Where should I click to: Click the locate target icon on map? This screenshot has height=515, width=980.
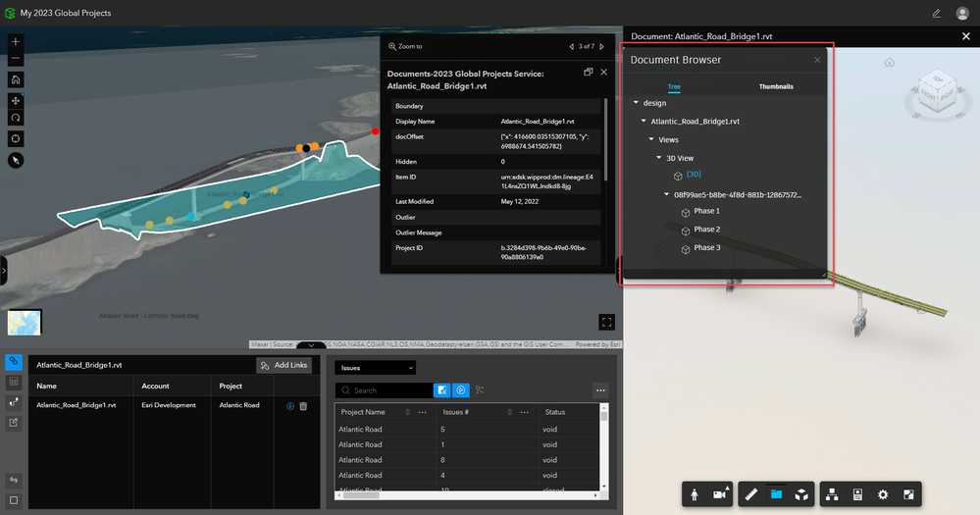[x=16, y=138]
